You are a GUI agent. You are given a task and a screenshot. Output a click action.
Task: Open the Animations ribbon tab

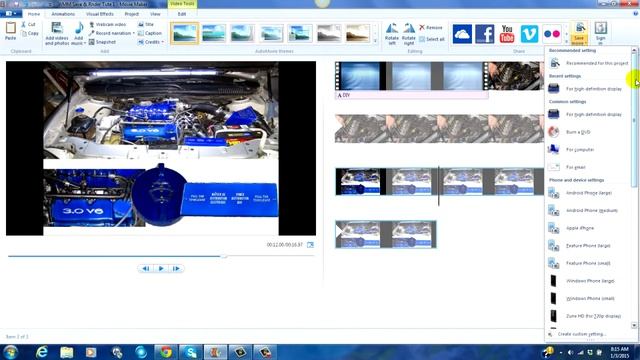tap(63, 14)
